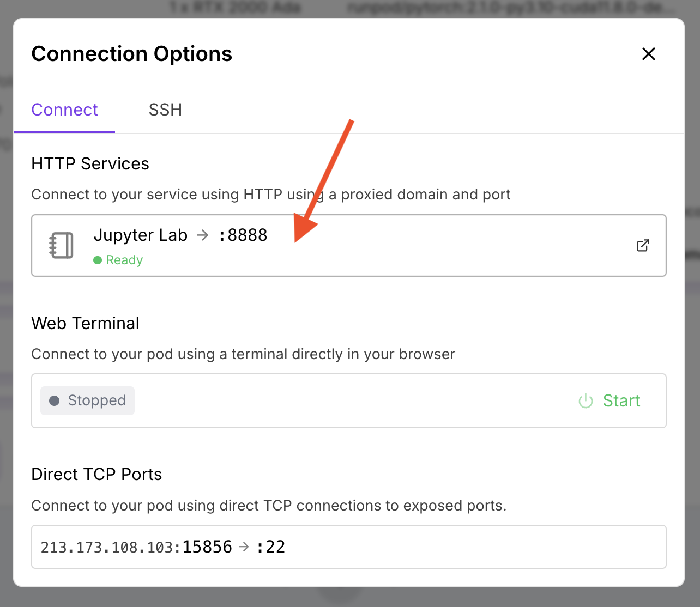700x607 pixels.
Task: Click the Jupyter Lab service label
Action: (x=141, y=235)
